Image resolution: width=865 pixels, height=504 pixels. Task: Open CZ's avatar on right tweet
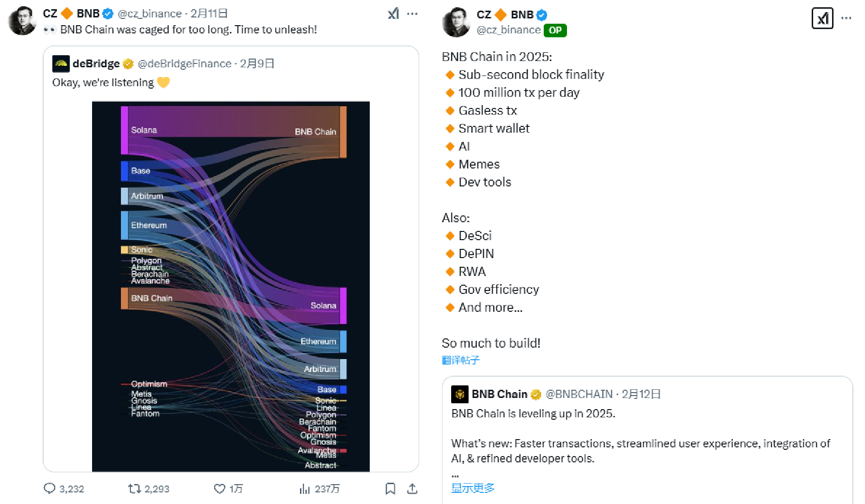(456, 22)
